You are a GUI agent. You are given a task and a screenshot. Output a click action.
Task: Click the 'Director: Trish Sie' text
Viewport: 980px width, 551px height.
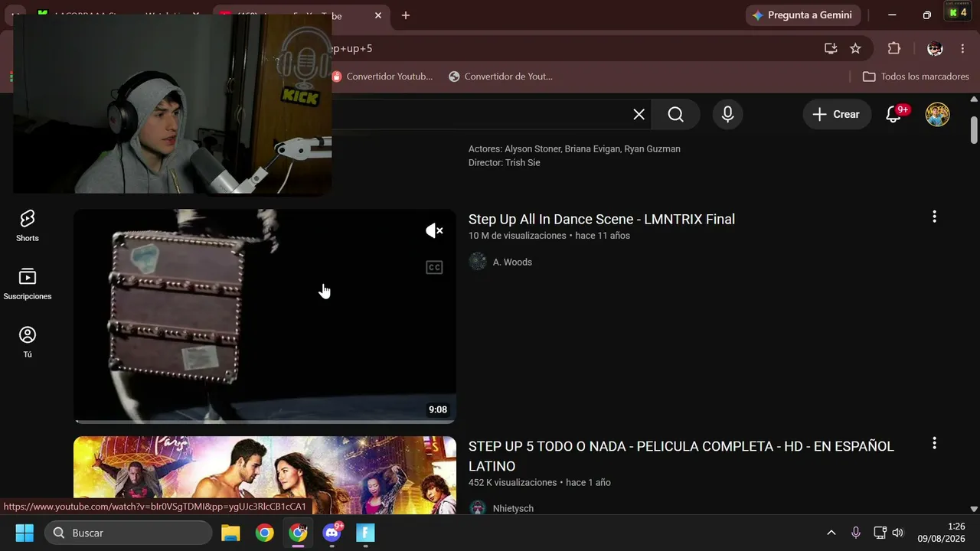pos(505,162)
